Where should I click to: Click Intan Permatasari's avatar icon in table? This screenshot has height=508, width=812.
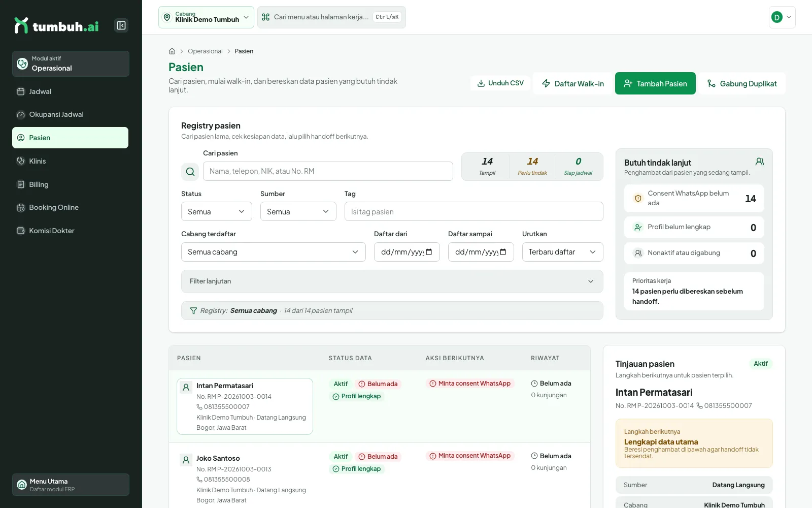coord(186,388)
